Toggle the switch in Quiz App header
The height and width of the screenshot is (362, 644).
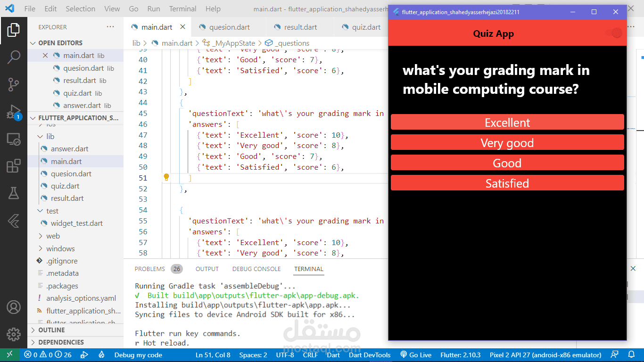614,33
